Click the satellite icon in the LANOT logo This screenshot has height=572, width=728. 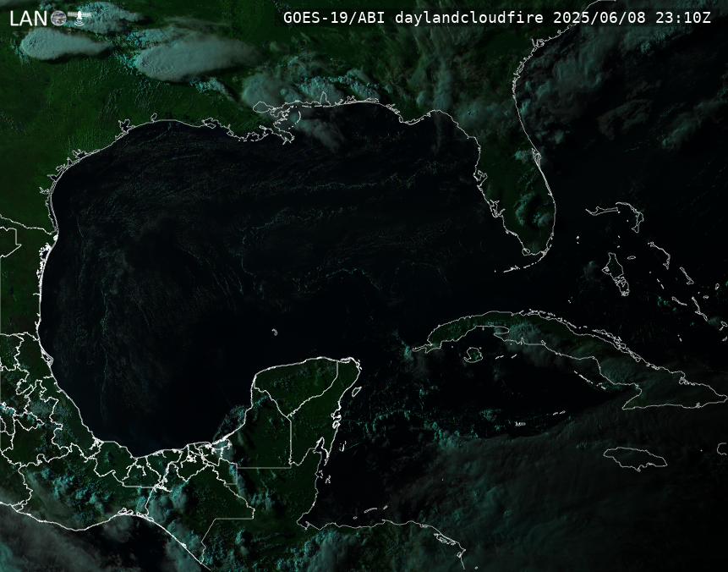(79, 17)
